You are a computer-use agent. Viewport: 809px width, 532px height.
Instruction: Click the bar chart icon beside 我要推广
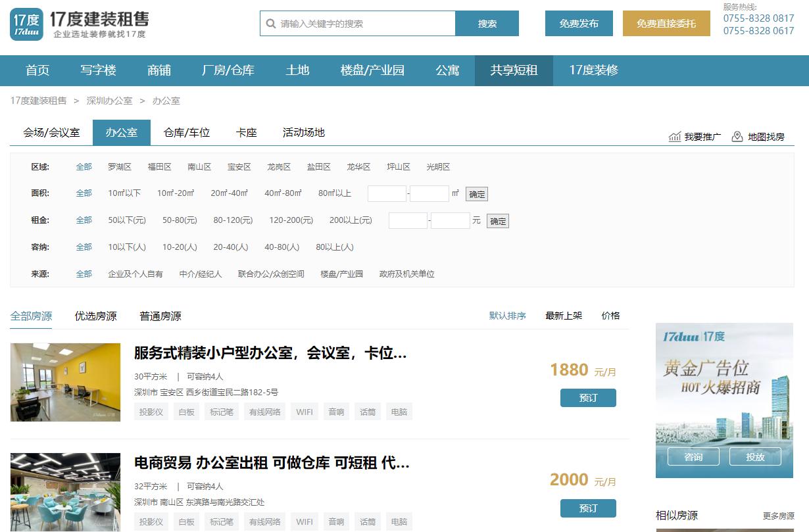click(675, 137)
